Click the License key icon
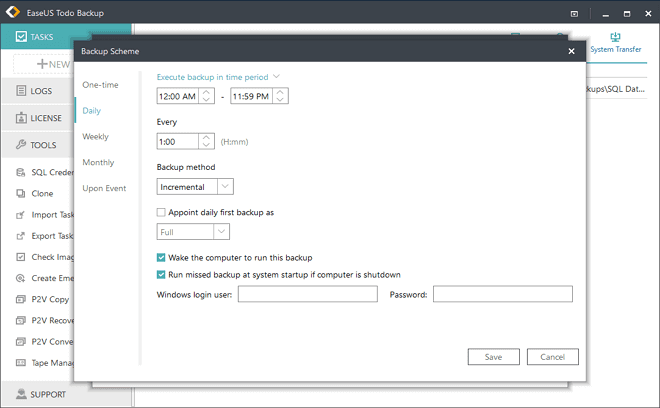The height and width of the screenshot is (408, 660). (22, 118)
